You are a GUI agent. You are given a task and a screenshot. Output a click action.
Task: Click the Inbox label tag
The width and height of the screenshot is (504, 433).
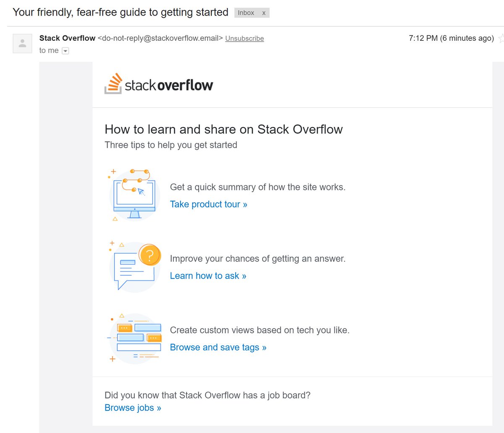click(246, 13)
